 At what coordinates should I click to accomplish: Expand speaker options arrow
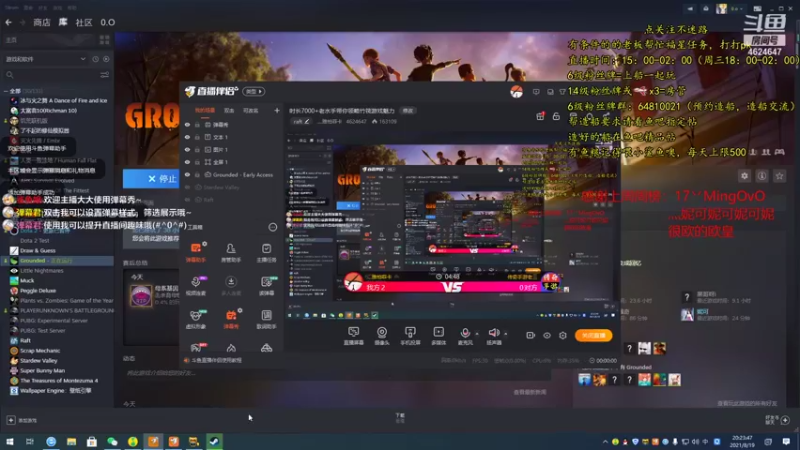(506, 334)
